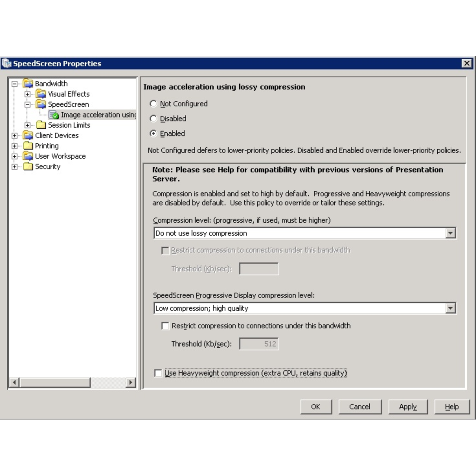Click the User Workspace folder icon

[27, 156]
